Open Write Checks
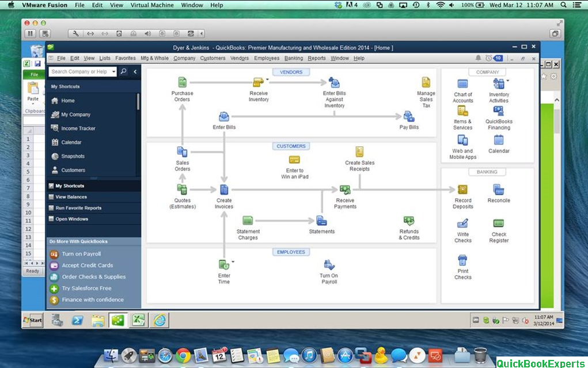The width and height of the screenshot is (588, 368). pos(463,223)
